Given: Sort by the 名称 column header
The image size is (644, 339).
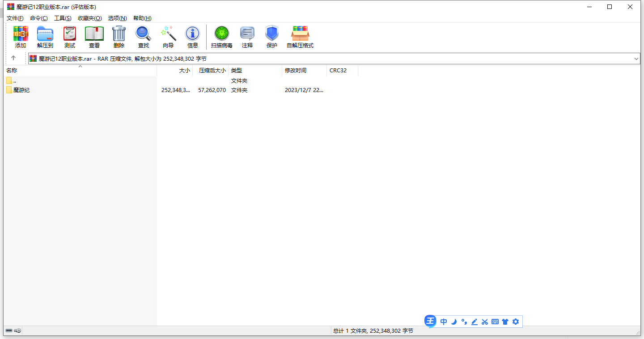Looking at the screenshot, I should pyautogui.click(x=12, y=71).
